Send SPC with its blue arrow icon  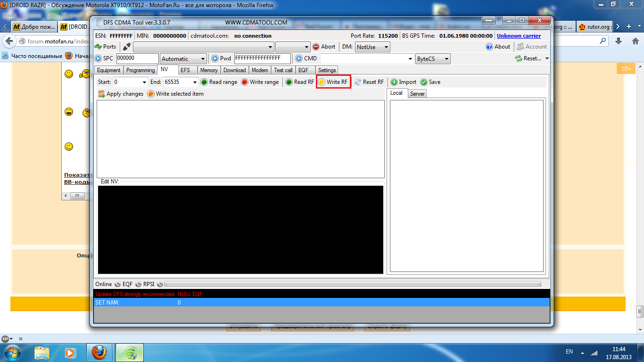click(98, 58)
